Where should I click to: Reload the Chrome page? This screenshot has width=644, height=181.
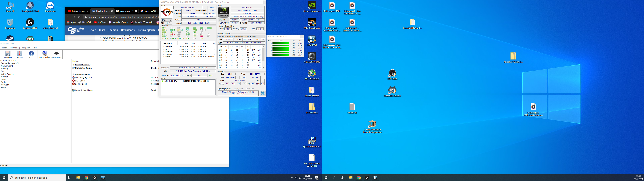pyautogui.click(x=79, y=17)
